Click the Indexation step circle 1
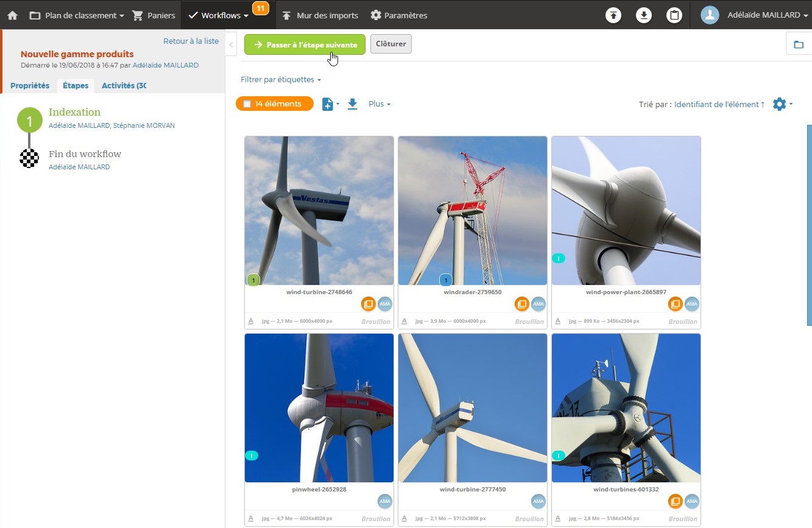This screenshot has height=528, width=812. tap(29, 119)
